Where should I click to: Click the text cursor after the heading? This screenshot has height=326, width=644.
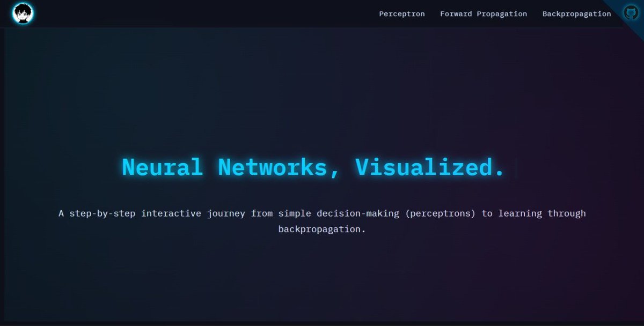pyautogui.click(x=514, y=167)
